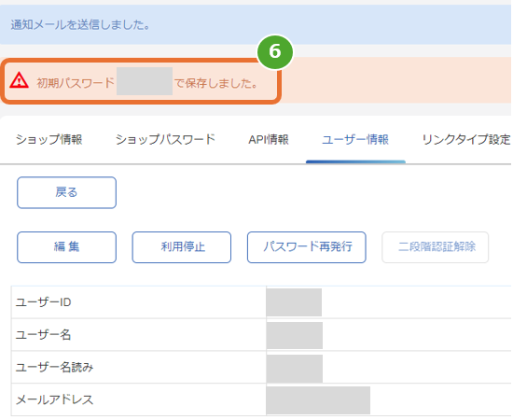This screenshot has height=420, width=513.
Task: Click the 編集 button
Action: pyautogui.click(x=66, y=247)
